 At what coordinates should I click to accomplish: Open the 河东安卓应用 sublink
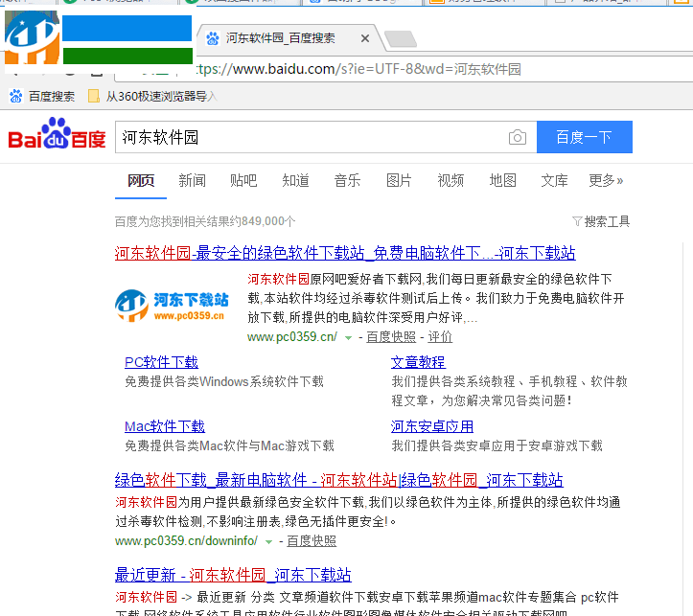click(432, 426)
